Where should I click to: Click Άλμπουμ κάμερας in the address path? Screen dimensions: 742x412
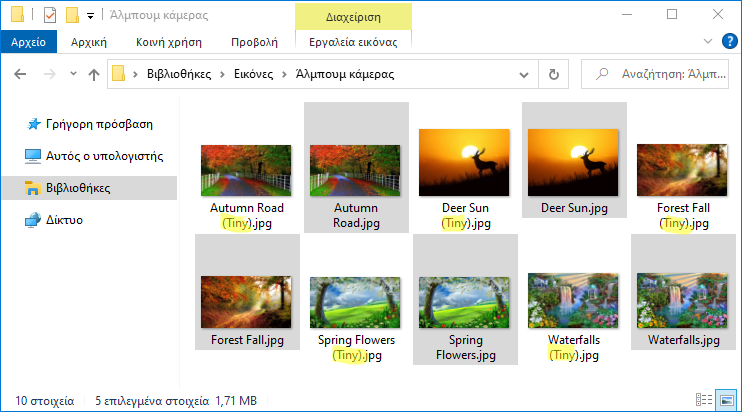(345, 74)
